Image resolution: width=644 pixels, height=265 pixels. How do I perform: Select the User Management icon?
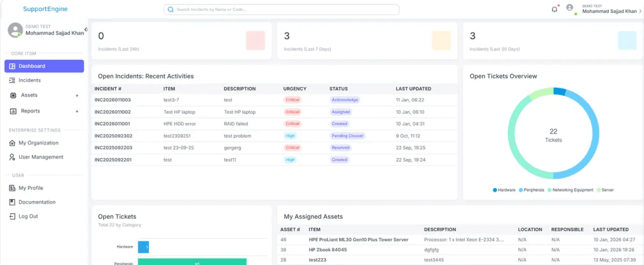[13, 156]
